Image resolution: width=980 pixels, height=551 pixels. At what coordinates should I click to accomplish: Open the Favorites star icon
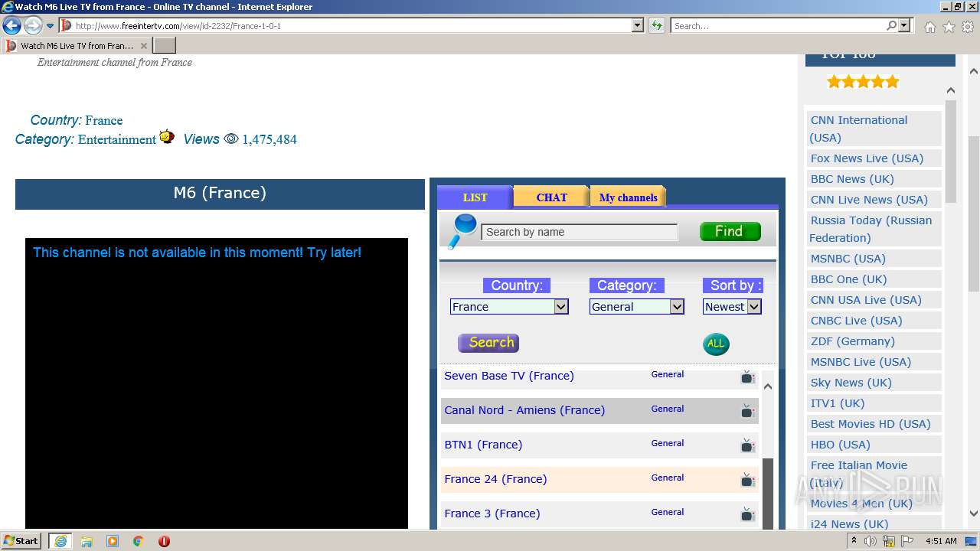click(x=949, y=27)
